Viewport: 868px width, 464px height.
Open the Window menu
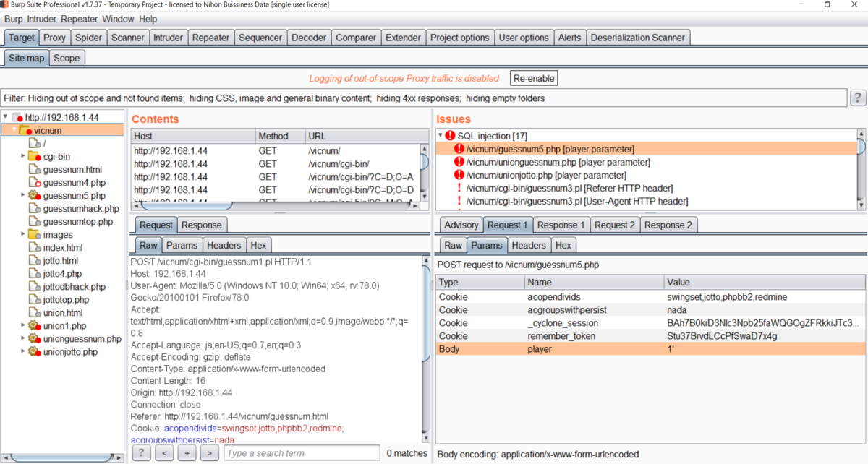coord(118,19)
